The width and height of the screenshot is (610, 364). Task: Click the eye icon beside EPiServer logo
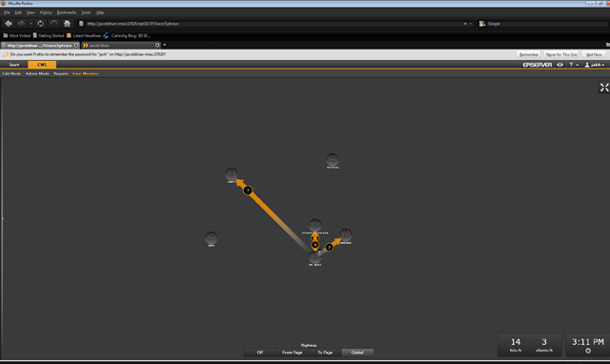559,65
